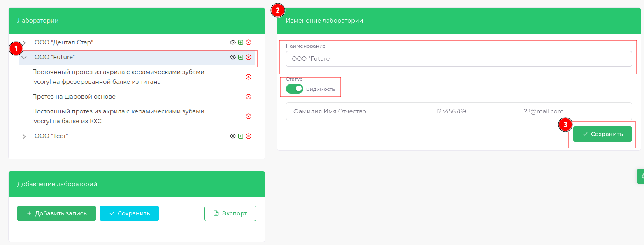644x245 pixels.
Task: Expand the ООО "Тест" tree node
Action: click(24, 136)
